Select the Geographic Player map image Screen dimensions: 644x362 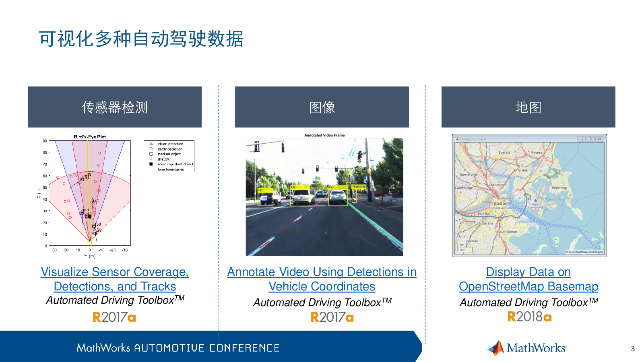(x=529, y=195)
